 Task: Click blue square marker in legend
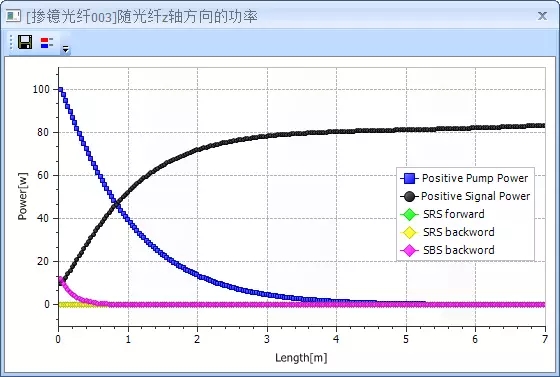(x=409, y=178)
